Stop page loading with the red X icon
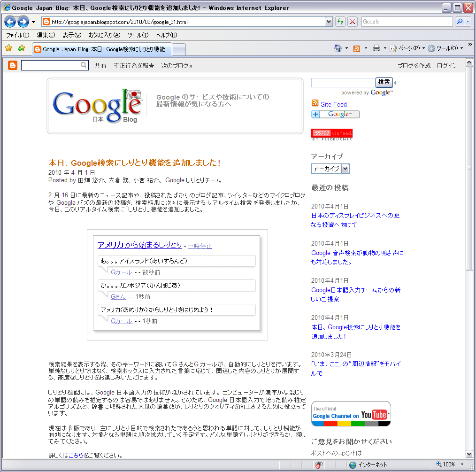476x472 pixels. coord(352,22)
